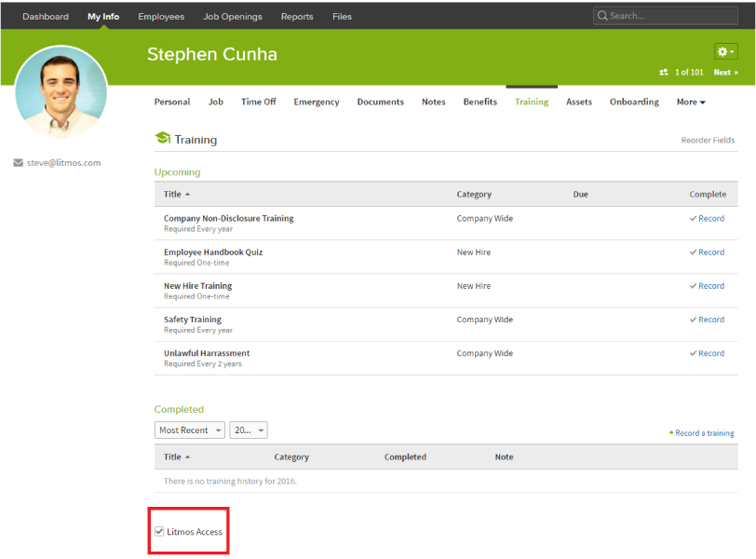
Task: Open the Most Recent dropdown
Action: 190,430
